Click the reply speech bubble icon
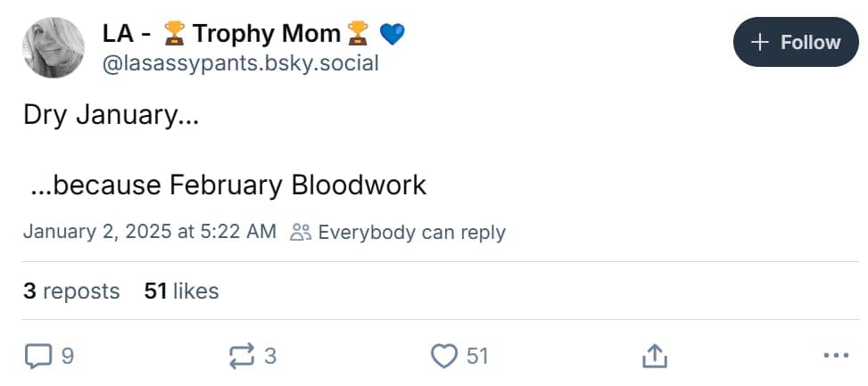Image resolution: width=868 pixels, height=386 pixels. [37, 357]
